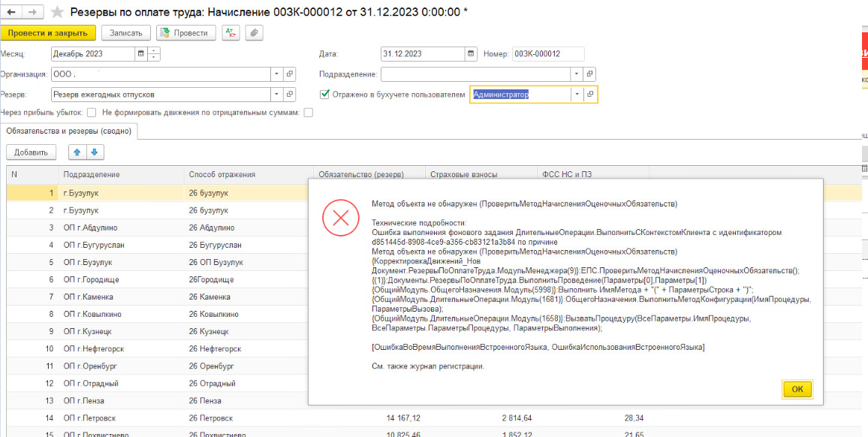The height and width of the screenshot is (437, 868).
Task: Click the N column header
Action: click(x=32, y=174)
